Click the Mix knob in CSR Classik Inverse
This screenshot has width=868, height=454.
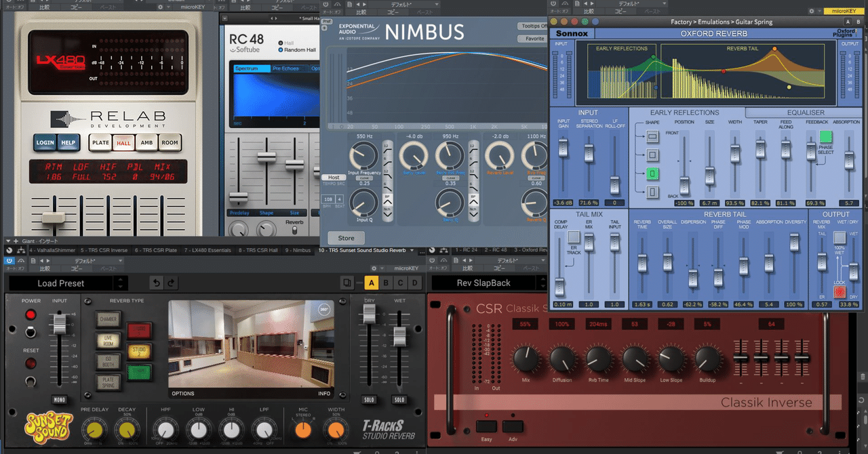tap(526, 358)
